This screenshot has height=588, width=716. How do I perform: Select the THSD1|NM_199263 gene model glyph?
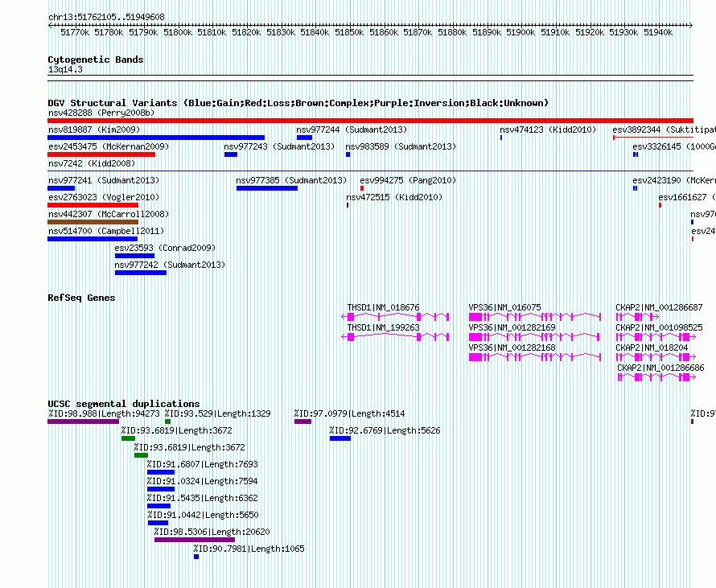[396, 337]
